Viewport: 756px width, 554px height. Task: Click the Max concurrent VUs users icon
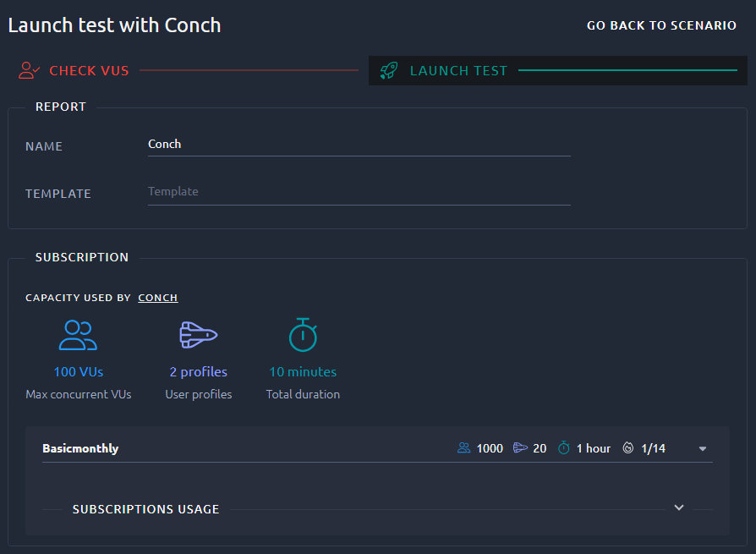click(x=78, y=335)
